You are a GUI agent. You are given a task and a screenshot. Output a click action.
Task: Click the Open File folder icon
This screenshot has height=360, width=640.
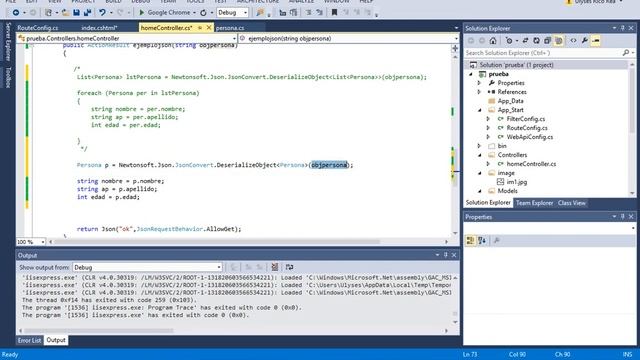65,13
